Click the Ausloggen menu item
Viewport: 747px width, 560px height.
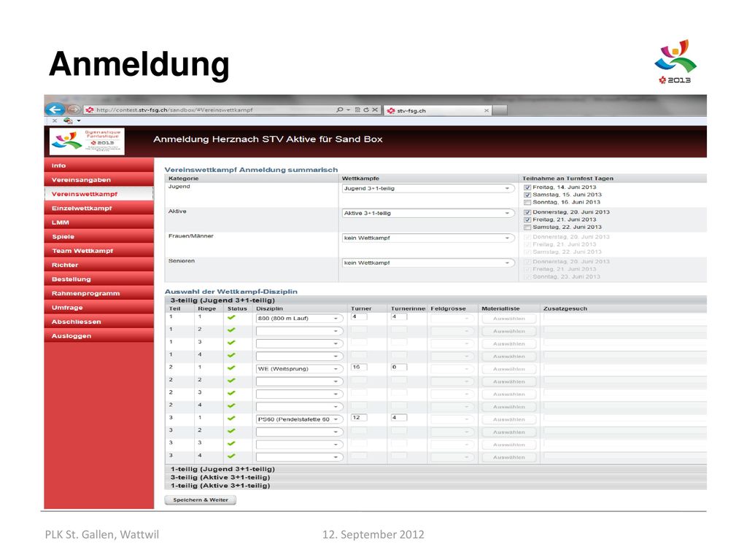[x=99, y=335]
